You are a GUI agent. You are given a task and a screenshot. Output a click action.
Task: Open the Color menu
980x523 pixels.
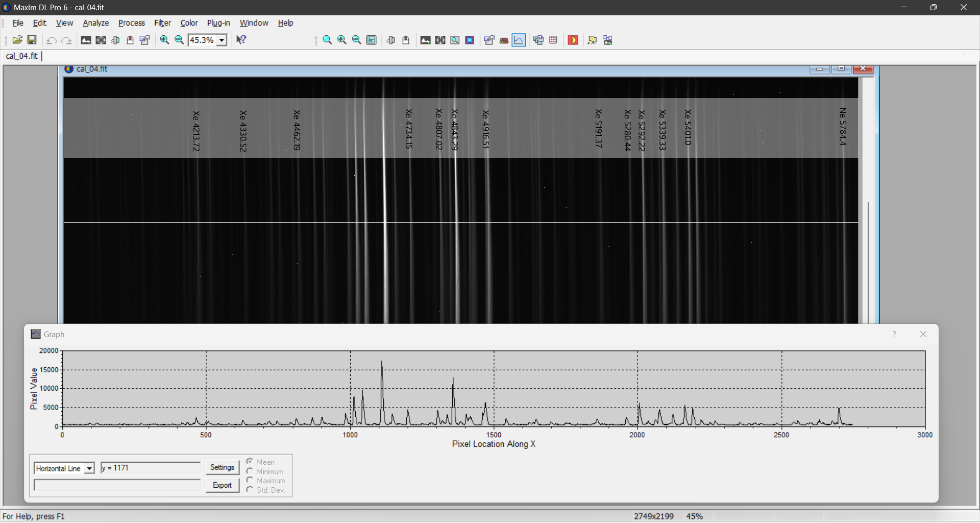click(189, 23)
